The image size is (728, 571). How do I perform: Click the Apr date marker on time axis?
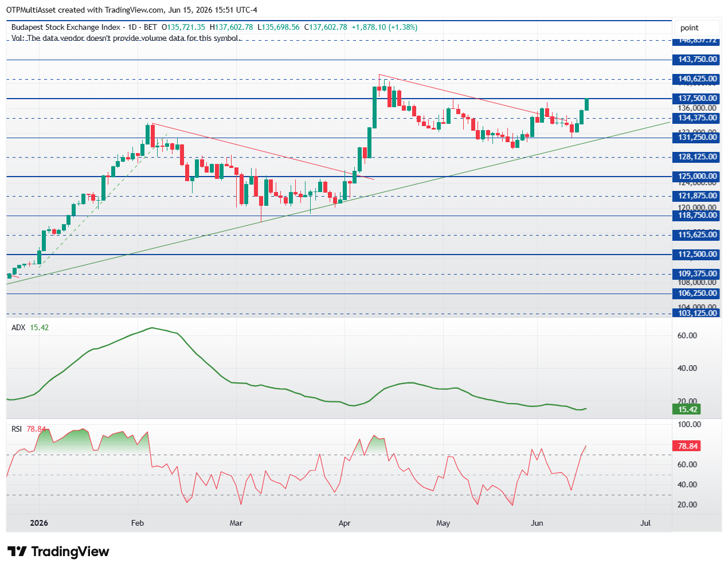pos(345,523)
